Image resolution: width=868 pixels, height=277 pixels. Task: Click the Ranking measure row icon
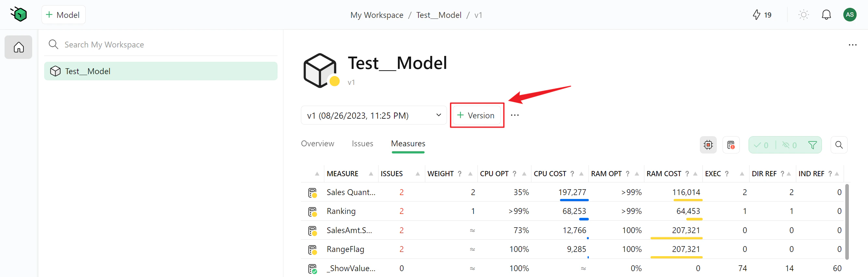click(312, 212)
